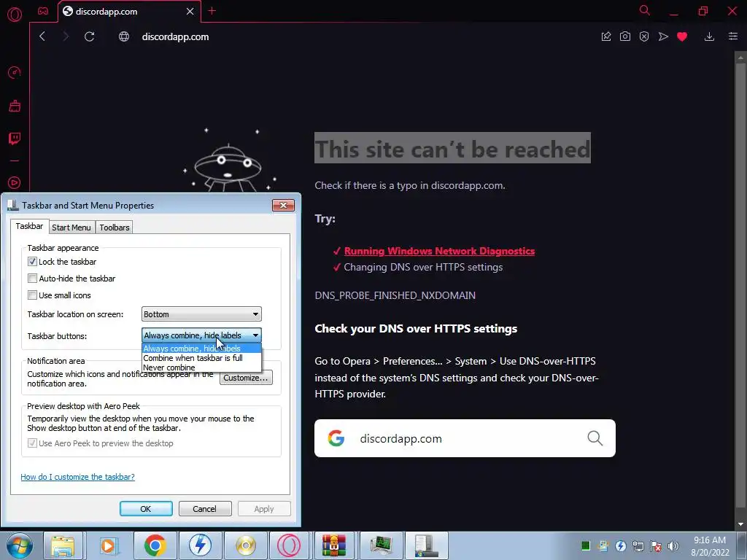Click the DNS_PROBE_FINISHED_NXDOMAIN error text
Screen dimensions: 747x560
click(395, 295)
